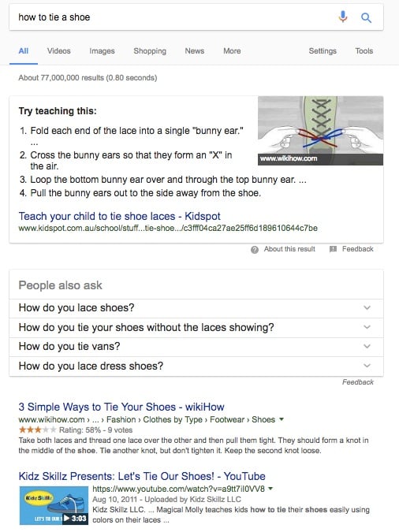Open "3 Simple Ways to Tie Your Shoes" link
399x532 pixels.
click(121, 407)
